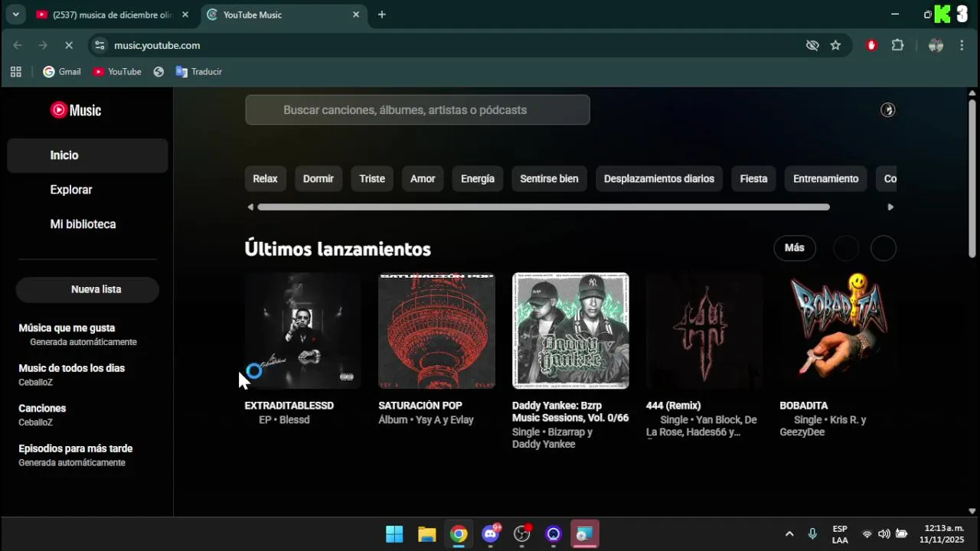Open Discord from the taskbar
This screenshot has height=551, width=980.
pos(491,534)
